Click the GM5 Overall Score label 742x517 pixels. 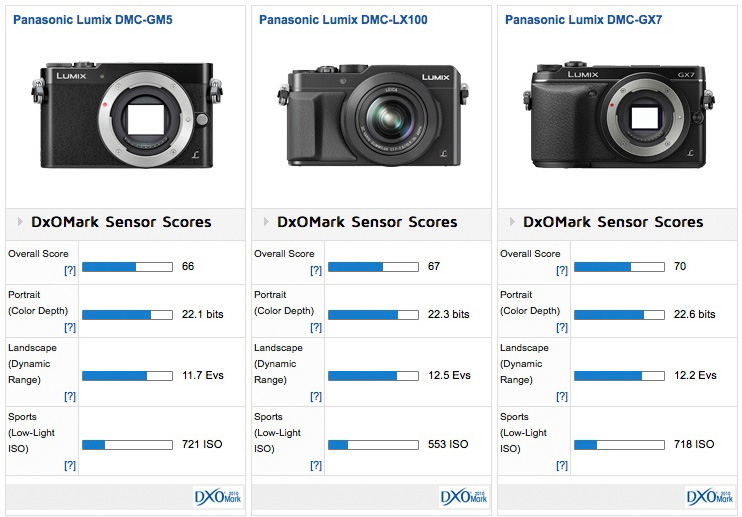point(38,254)
